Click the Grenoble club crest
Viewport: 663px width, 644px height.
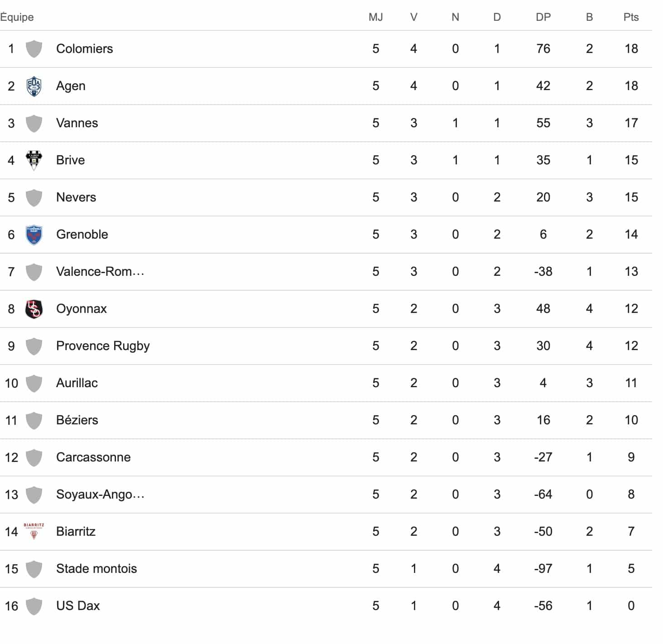[x=34, y=235]
